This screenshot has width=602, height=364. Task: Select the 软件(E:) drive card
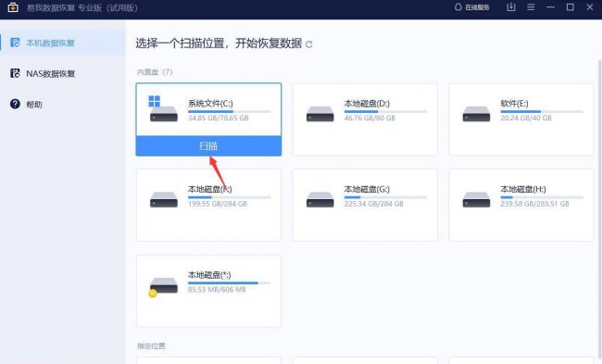tap(521, 119)
